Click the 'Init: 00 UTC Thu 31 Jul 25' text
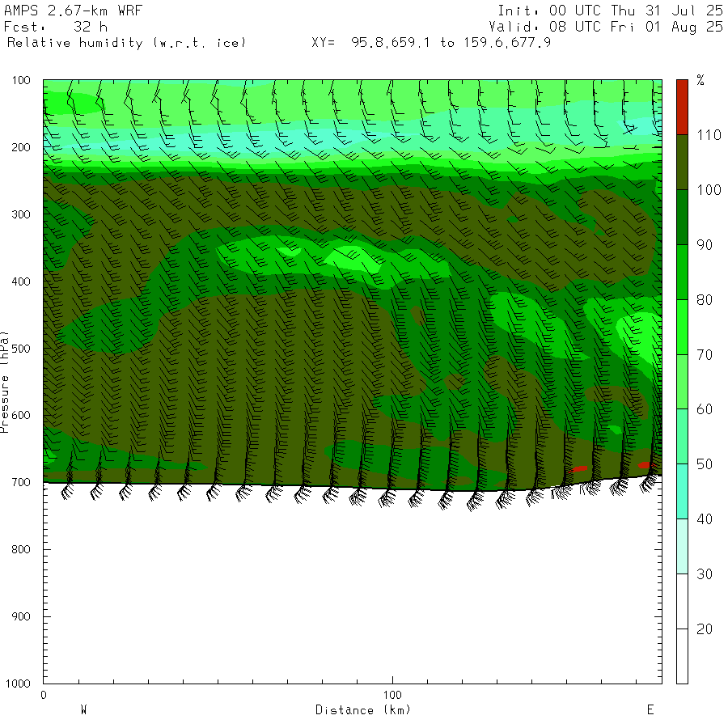The image size is (728, 728). pos(610,11)
